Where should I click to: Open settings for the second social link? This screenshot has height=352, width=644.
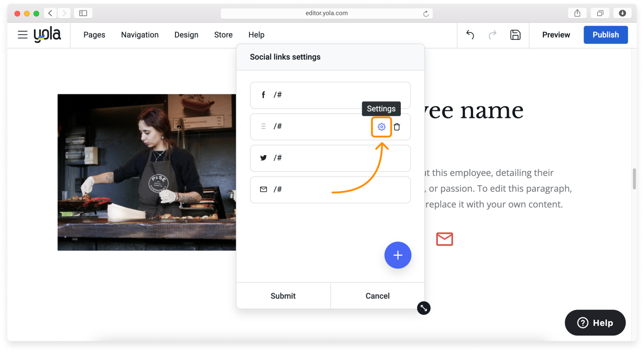pos(381,127)
